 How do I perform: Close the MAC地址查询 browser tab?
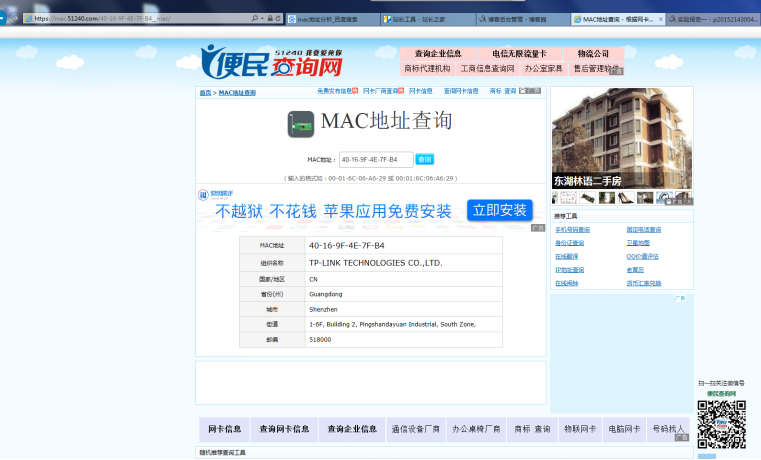661,19
